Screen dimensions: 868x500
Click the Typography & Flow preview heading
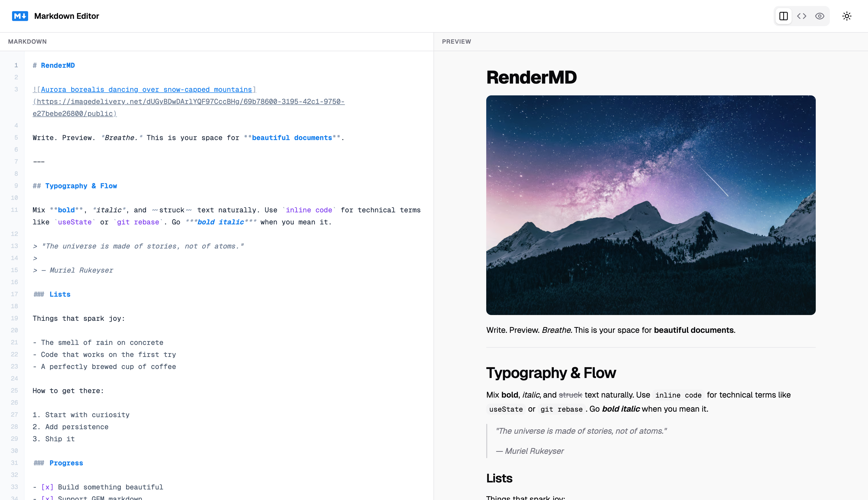pos(551,373)
